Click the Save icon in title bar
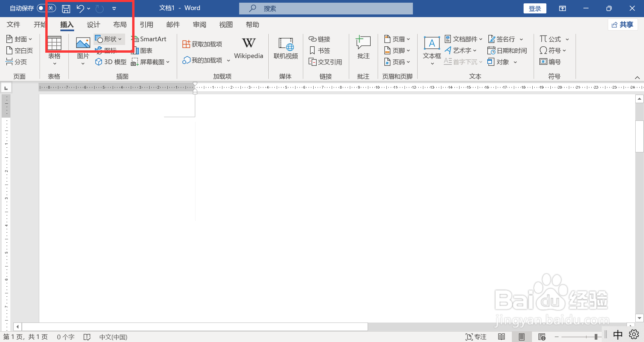Screen dimensions: 644x342 (x=66, y=8)
